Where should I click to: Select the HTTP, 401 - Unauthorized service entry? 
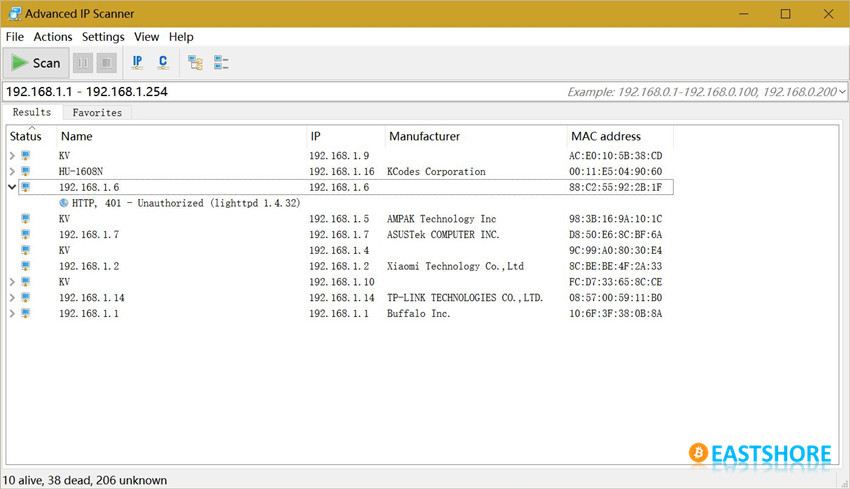[x=186, y=203]
